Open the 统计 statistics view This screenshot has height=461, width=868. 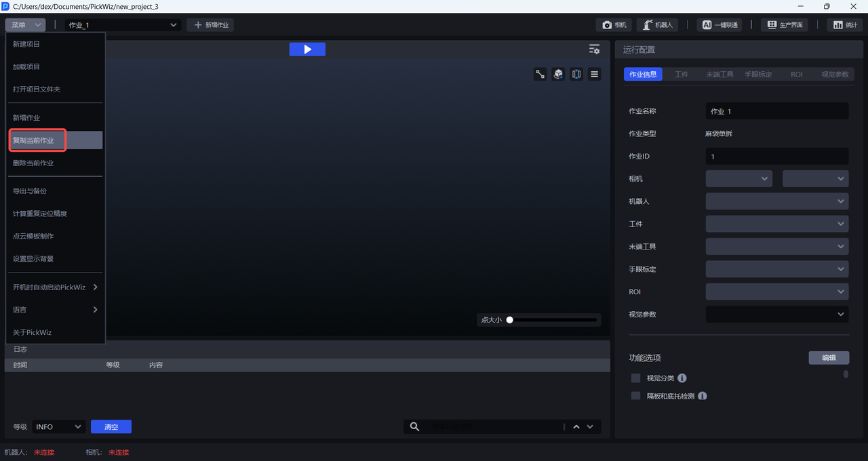pyautogui.click(x=844, y=25)
